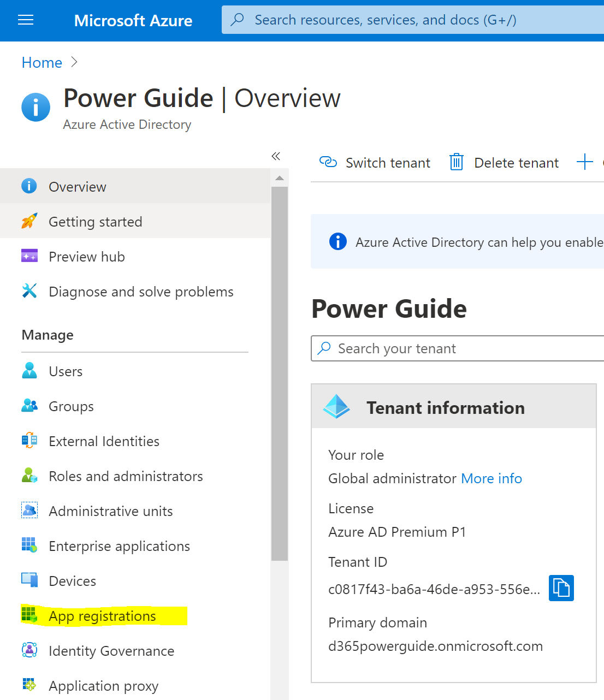Screen dimensions: 604x700
Task: Click the Global administrator role text
Action: pos(392,478)
